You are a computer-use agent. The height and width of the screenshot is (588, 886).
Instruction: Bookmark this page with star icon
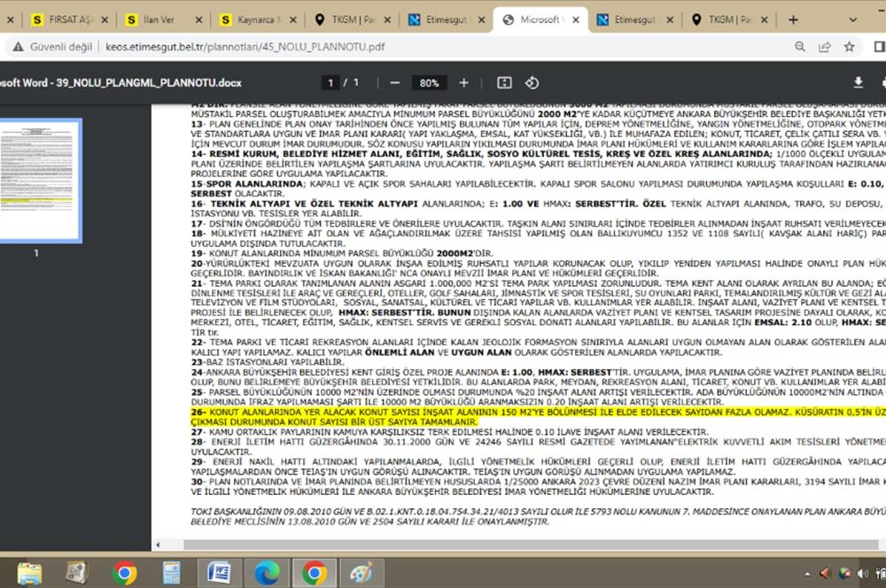point(849,47)
